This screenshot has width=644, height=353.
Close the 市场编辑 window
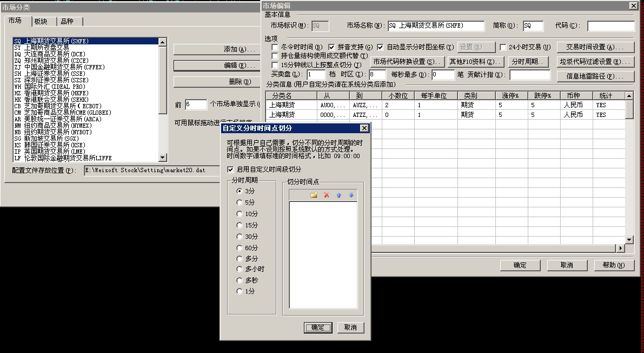click(x=633, y=5)
